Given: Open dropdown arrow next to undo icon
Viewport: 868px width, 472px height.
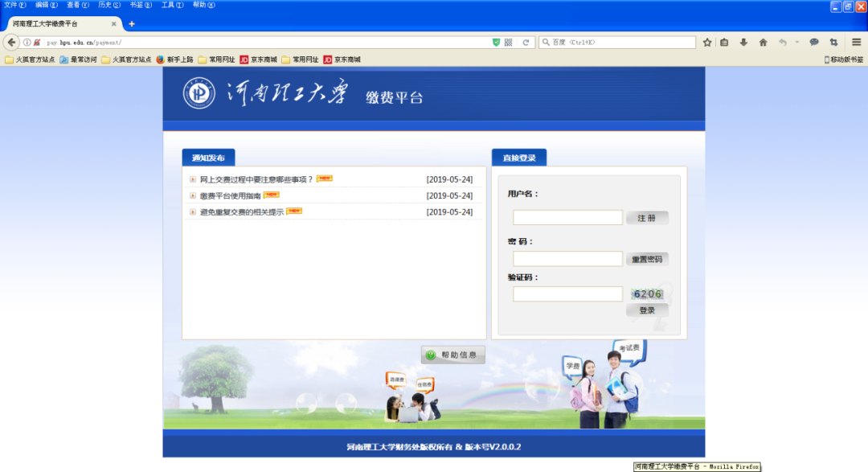Looking at the screenshot, I should pos(797,42).
